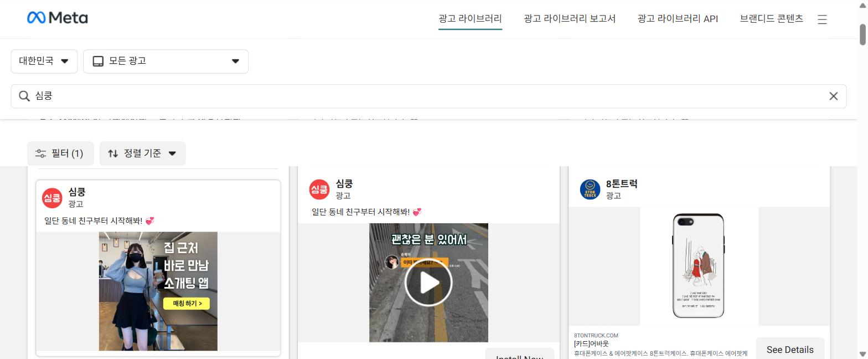The image size is (868, 359).
Task: Open the Meta logo home link
Action: click(57, 18)
